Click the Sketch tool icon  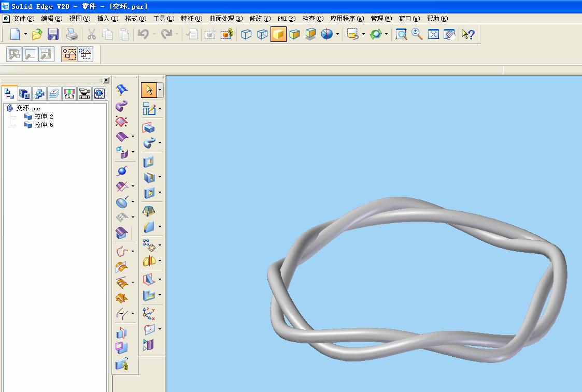click(x=149, y=109)
